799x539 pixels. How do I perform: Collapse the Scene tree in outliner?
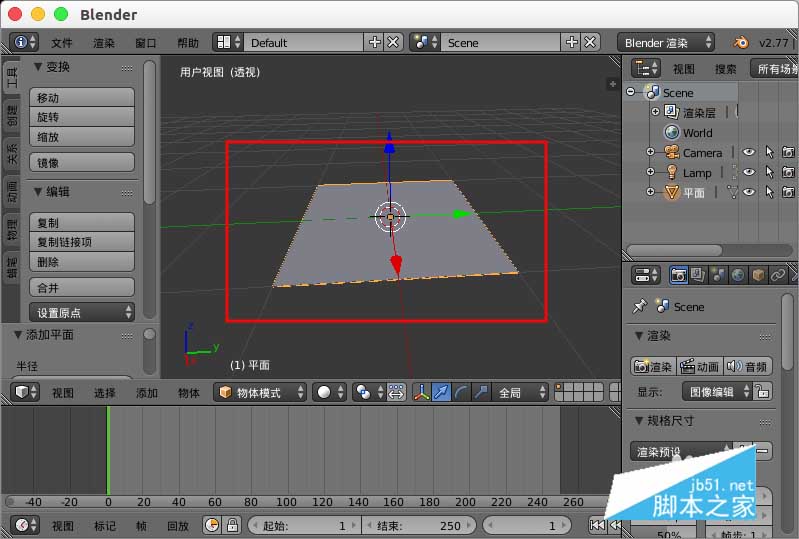point(631,92)
